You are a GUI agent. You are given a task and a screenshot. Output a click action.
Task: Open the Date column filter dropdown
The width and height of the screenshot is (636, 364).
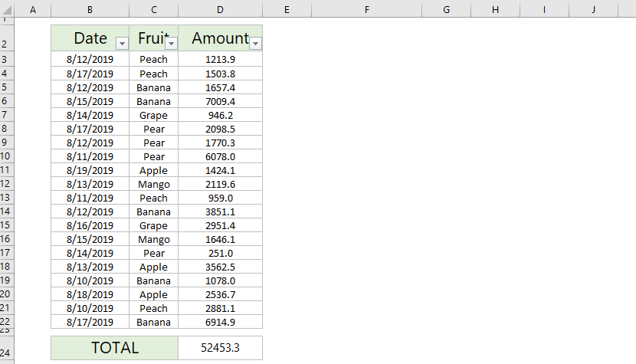(x=122, y=44)
